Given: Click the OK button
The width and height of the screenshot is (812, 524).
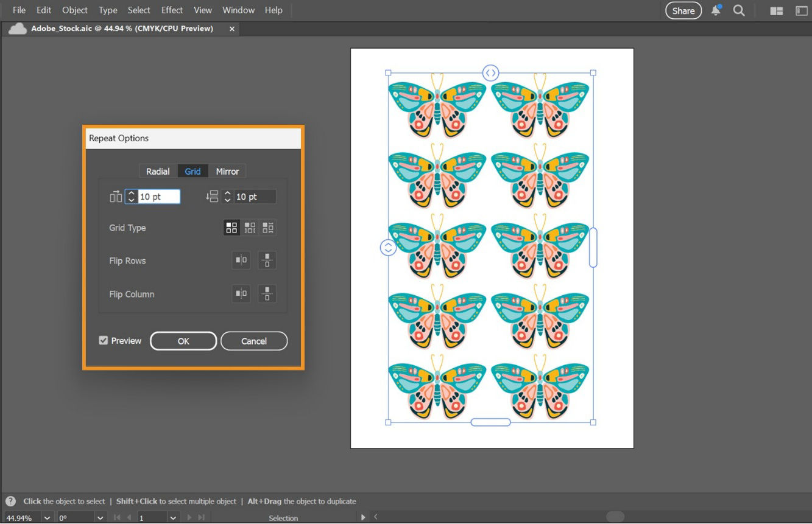Looking at the screenshot, I should point(183,341).
